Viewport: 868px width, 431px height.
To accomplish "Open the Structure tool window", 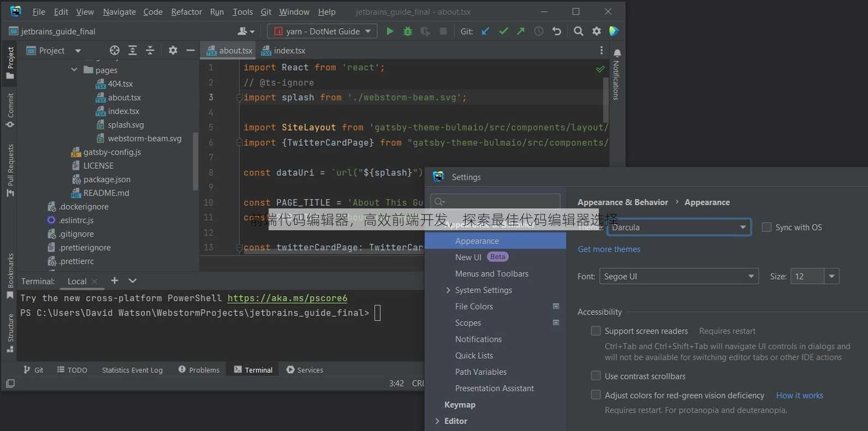I will [x=10, y=333].
